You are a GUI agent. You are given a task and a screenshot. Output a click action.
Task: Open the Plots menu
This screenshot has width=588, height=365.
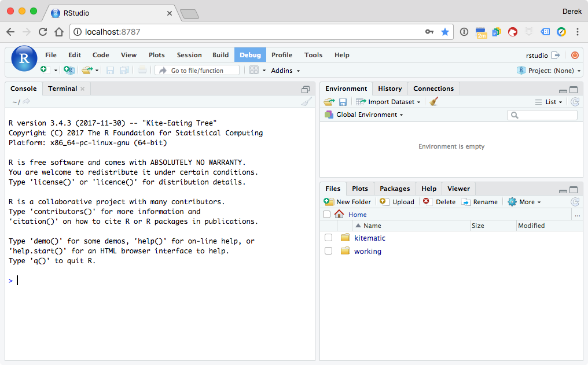[x=157, y=55]
